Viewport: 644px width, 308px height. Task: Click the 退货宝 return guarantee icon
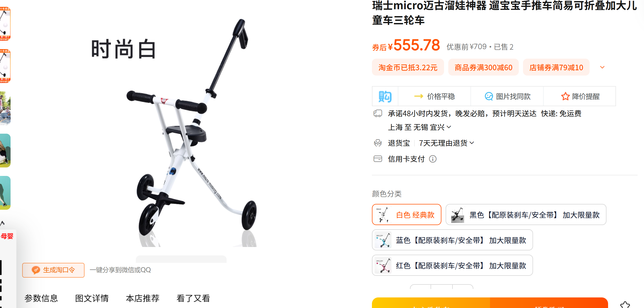coord(378,143)
